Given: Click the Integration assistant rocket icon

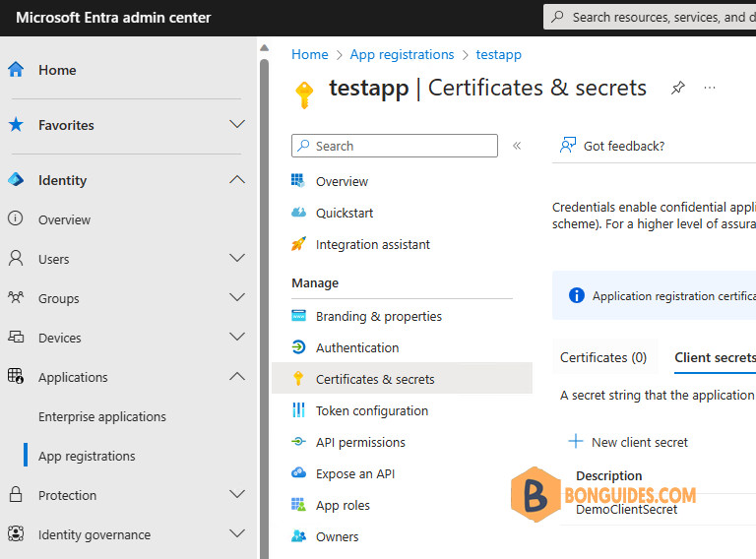Looking at the screenshot, I should pos(298,244).
